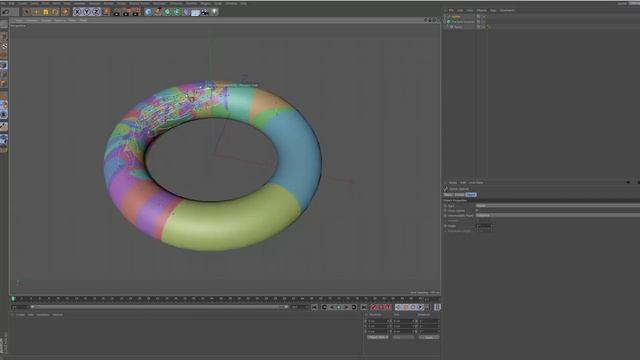Image resolution: width=640 pixels, height=360 pixels.
Task: Toggle Z axis lock
Action: 96,12
